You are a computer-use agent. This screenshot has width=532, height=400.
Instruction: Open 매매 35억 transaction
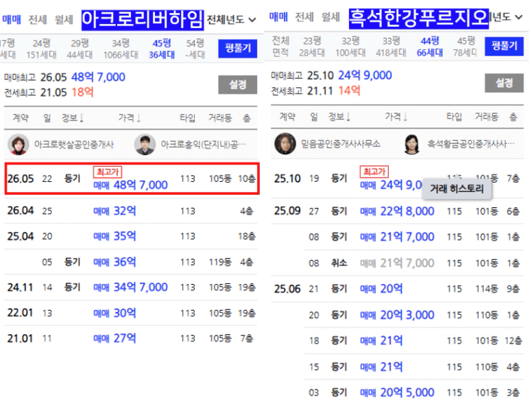[114, 236]
